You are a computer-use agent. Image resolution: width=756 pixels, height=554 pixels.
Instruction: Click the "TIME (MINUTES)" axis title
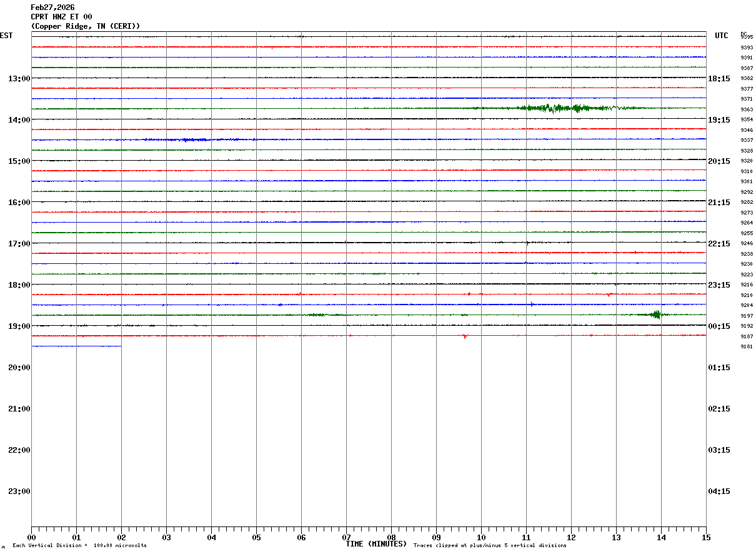coord(376,544)
